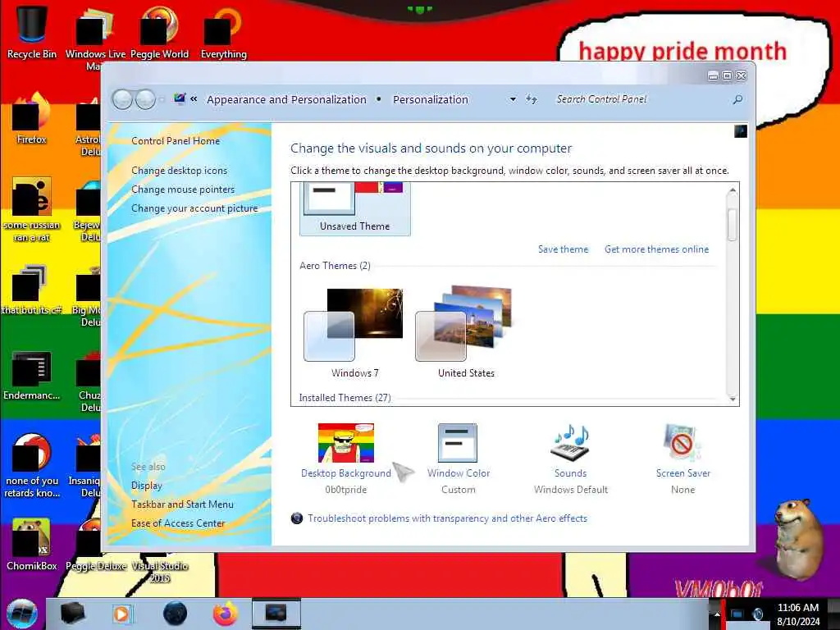This screenshot has height=630, width=840.
Task: Click Get more themes online
Action: click(656, 249)
